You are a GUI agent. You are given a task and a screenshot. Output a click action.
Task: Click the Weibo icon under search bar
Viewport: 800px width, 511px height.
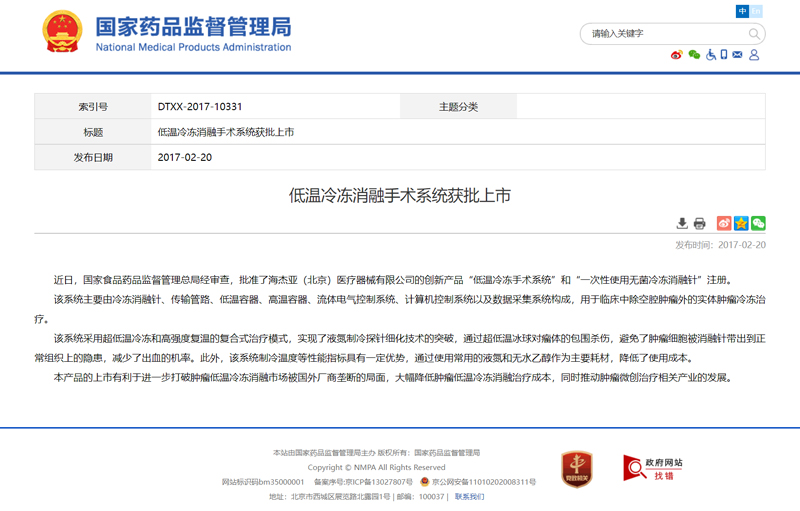pyautogui.click(x=677, y=55)
